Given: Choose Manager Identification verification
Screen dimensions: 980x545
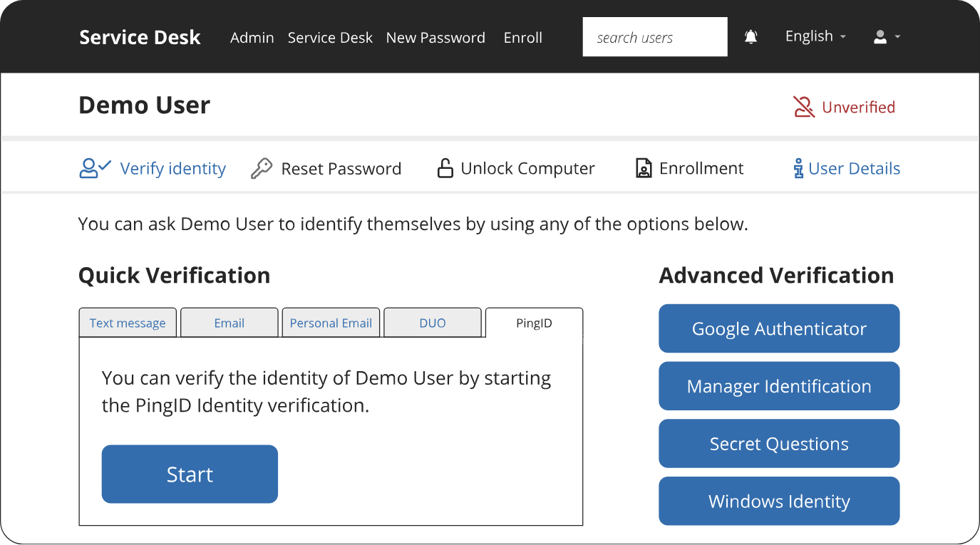Looking at the screenshot, I should (x=779, y=386).
